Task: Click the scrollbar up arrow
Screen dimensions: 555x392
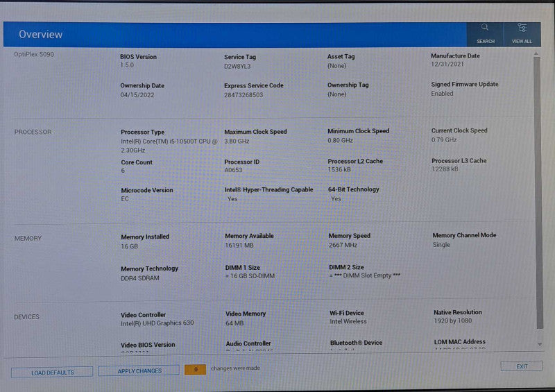Action: [x=536, y=53]
